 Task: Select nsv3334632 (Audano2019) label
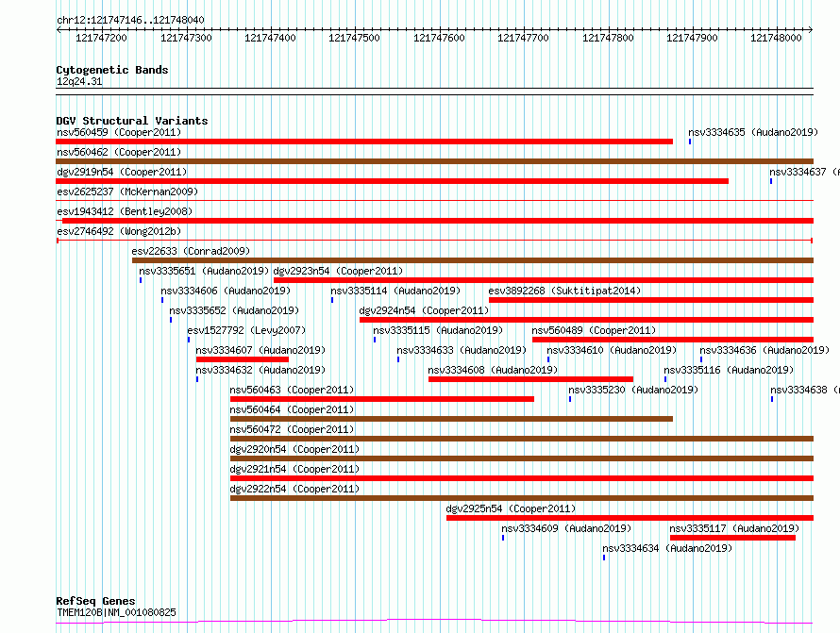[x=260, y=370]
